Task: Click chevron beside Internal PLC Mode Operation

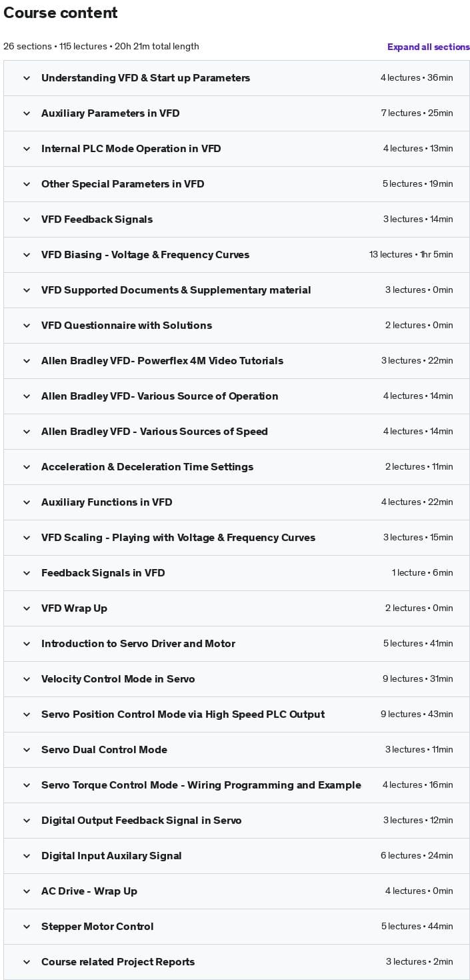Action: (27, 149)
